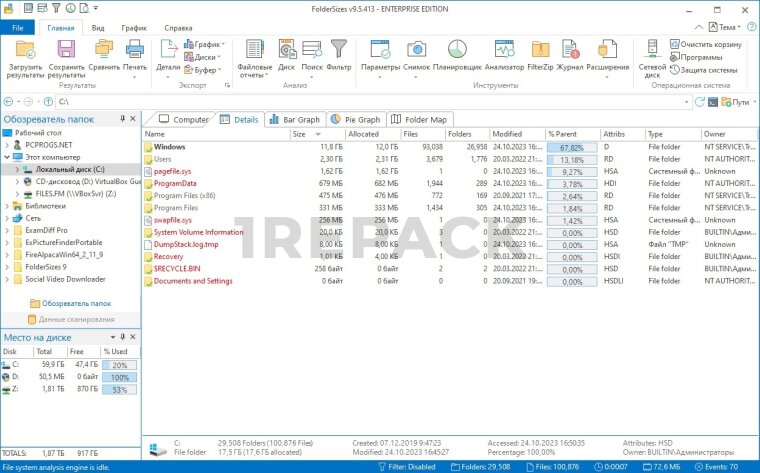Image resolution: width=760 pixels, height=473 pixels.
Task: Expand the Локальный диск (C:) tree node
Action: click(17, 170)
